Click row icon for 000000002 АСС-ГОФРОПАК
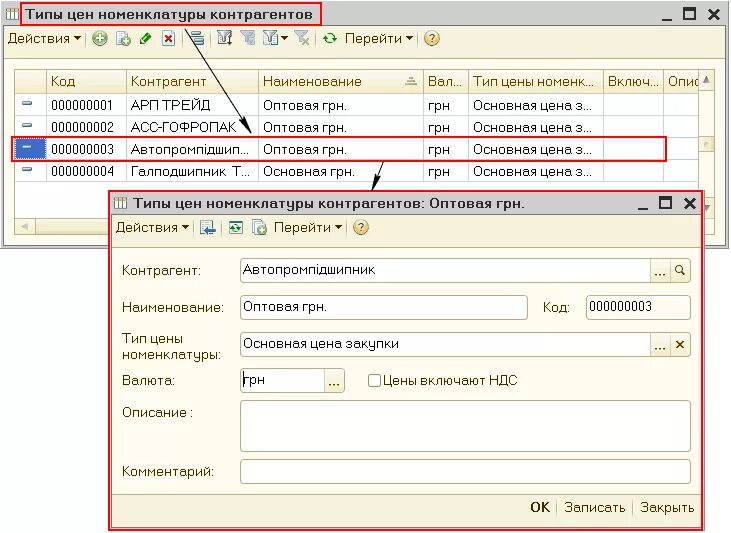The image size is (731, 533). (27, 125)
